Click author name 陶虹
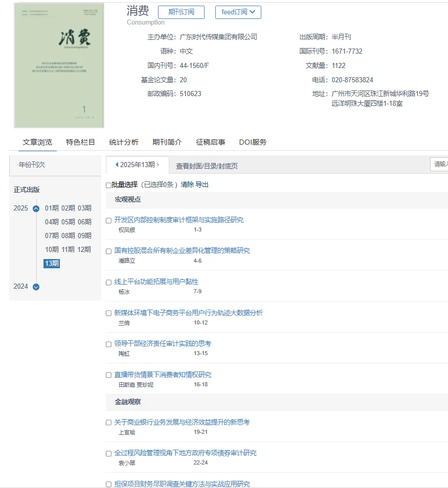Viewport: 448px width, 488px height. point(124,354)
